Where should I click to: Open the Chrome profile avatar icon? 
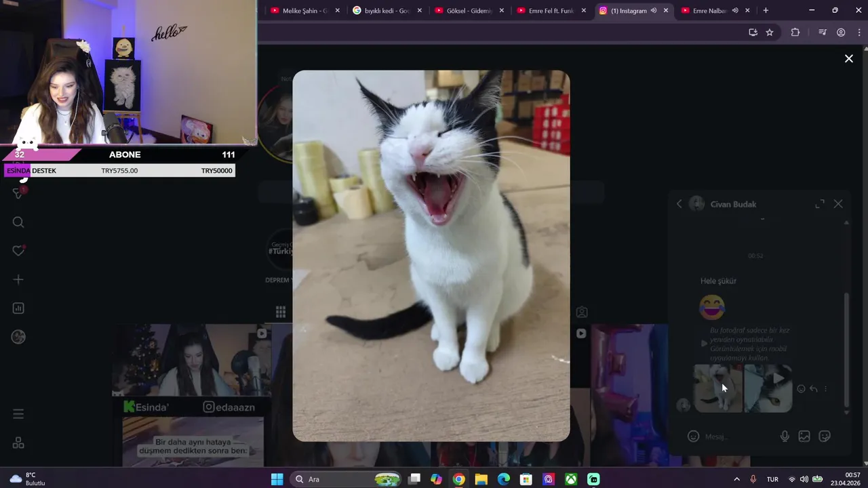[x=841, y=32]
